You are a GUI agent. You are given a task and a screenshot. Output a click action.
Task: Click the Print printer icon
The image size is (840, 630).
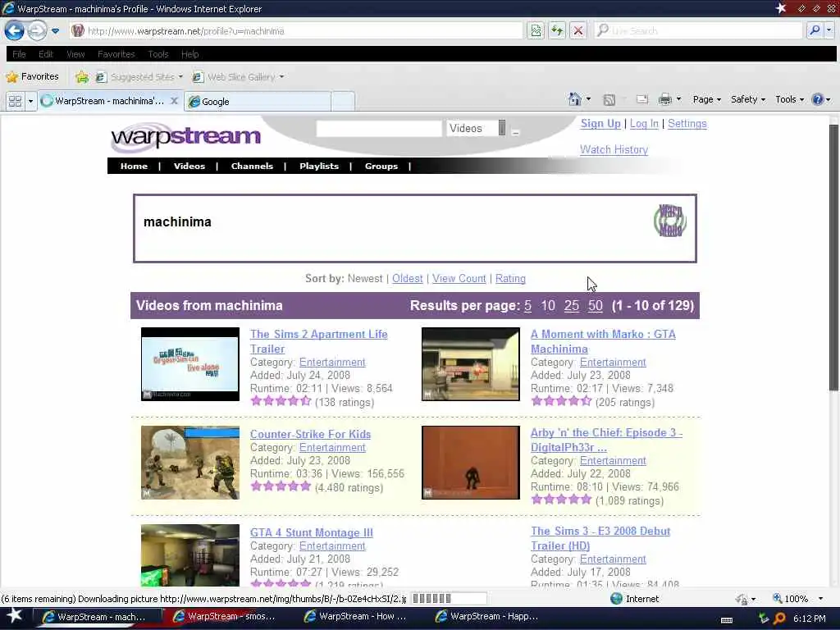[664, 99]
